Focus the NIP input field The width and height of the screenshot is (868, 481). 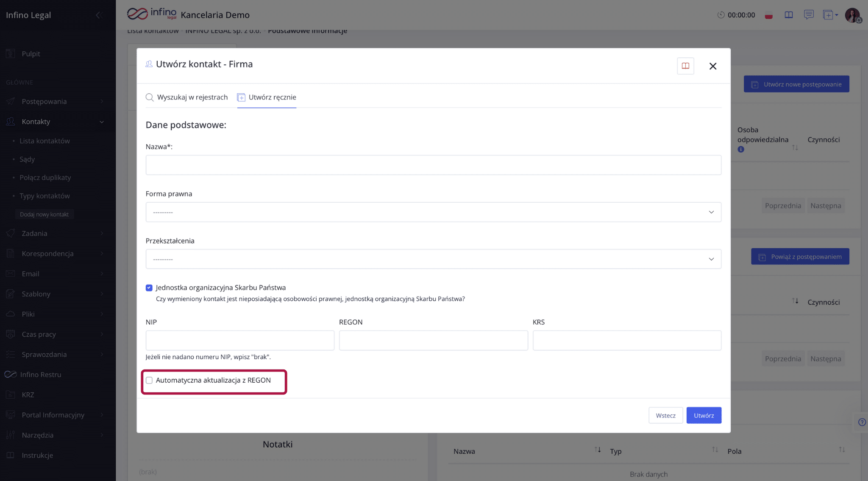click(x=240, y=340)
